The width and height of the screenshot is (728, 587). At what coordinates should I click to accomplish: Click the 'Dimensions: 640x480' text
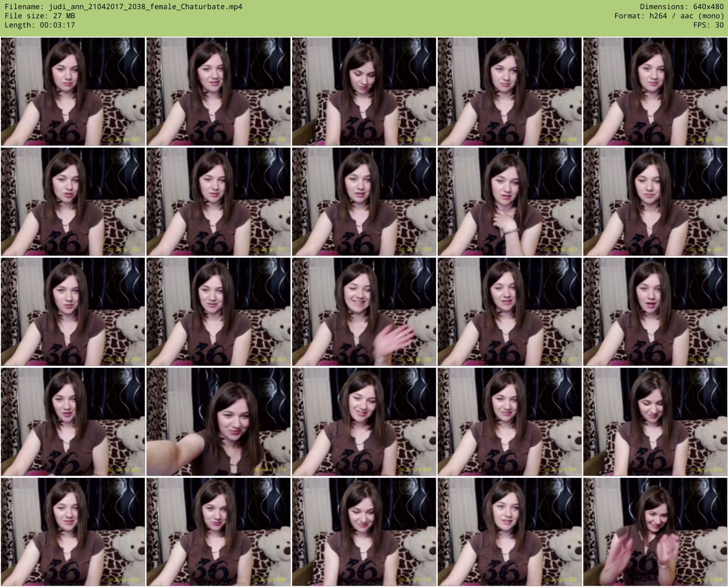click(682, 7)
